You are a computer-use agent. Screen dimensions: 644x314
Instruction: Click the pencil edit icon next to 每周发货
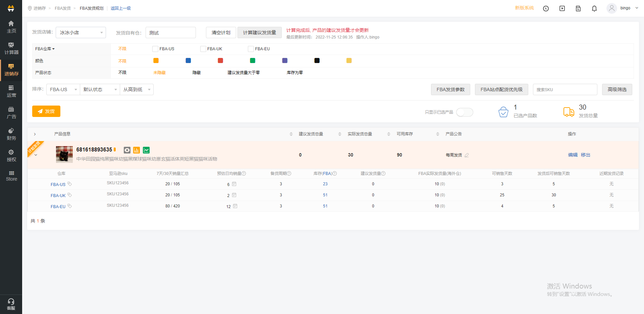[467, 155]
